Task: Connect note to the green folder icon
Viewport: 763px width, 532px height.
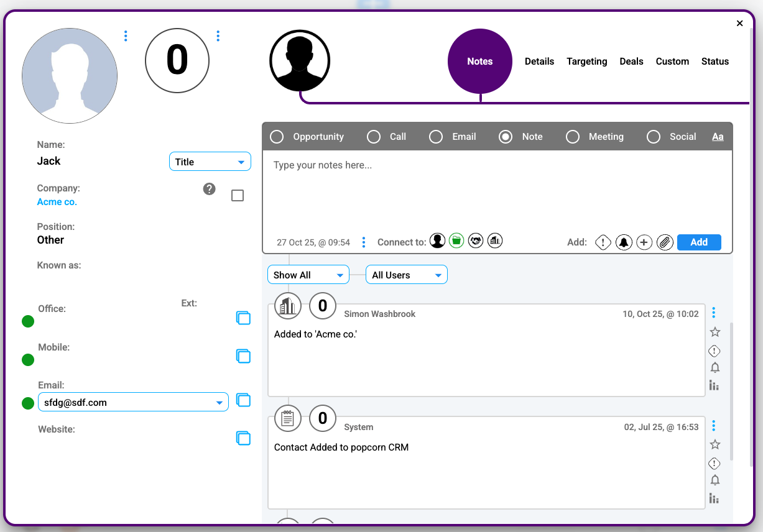Action: (456, 241)
